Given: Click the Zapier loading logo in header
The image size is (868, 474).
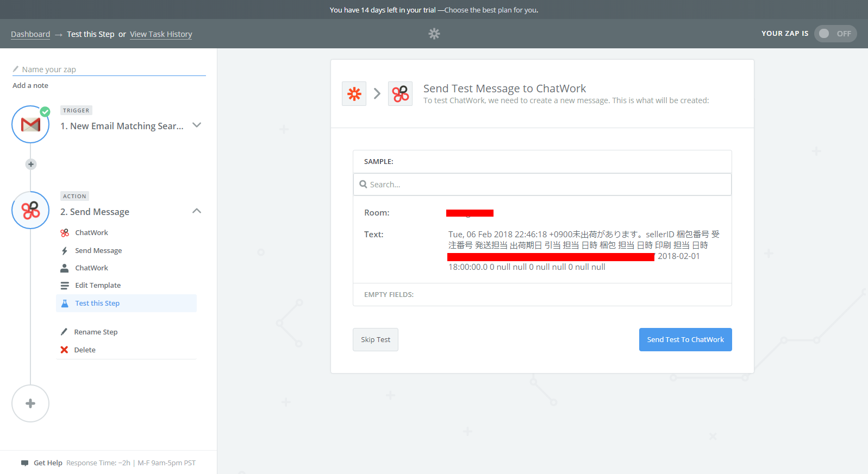Looking at the screenshot, I should pyautogui.click(x=434, y=34).
